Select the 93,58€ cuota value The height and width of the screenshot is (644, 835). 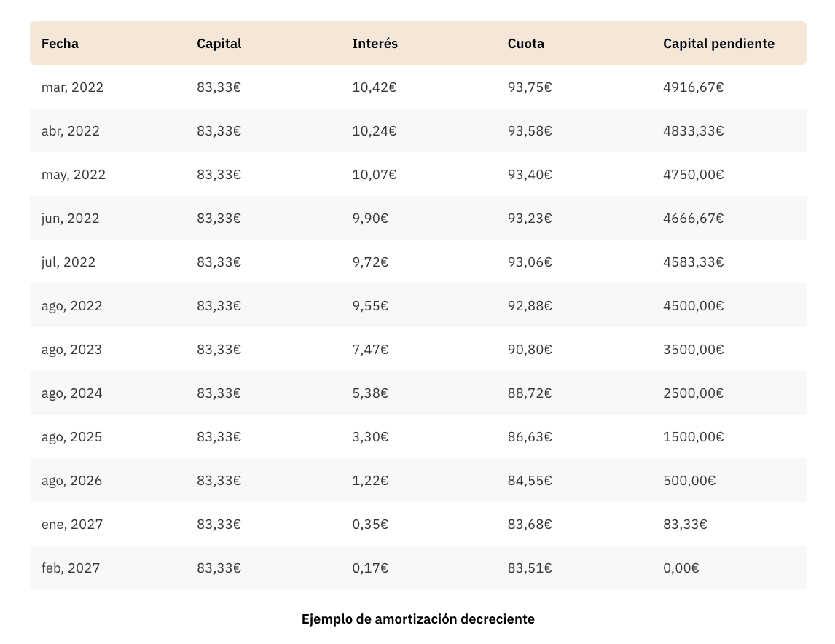tap(530, 131)
